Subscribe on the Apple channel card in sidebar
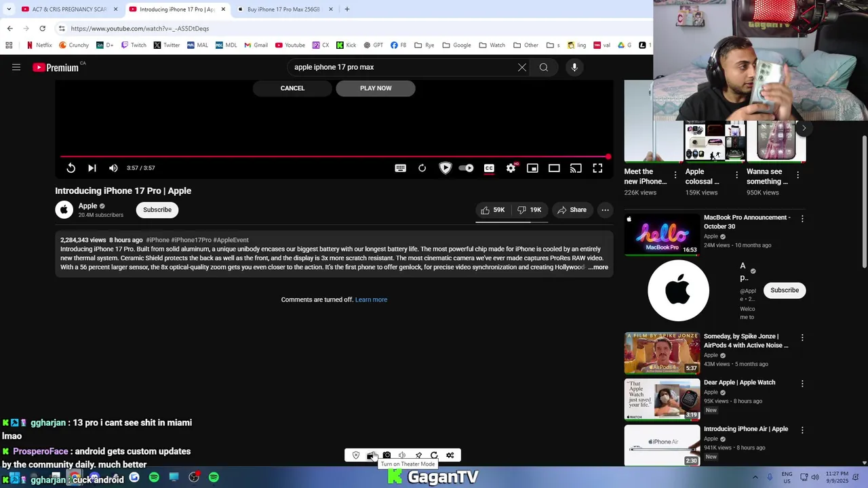 pos(785,290)
